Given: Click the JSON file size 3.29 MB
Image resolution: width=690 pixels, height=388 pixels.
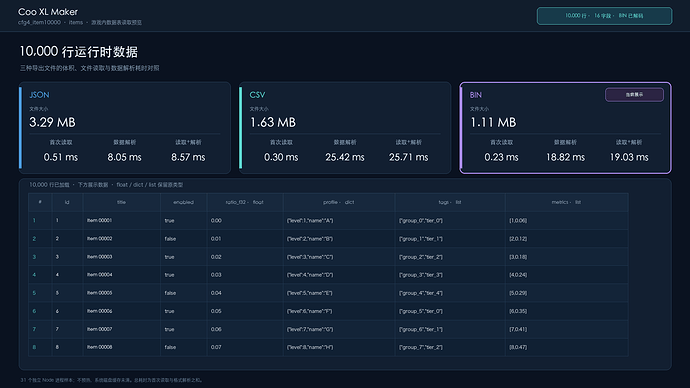Looking at the screenshot, I should tap(52, 122).
